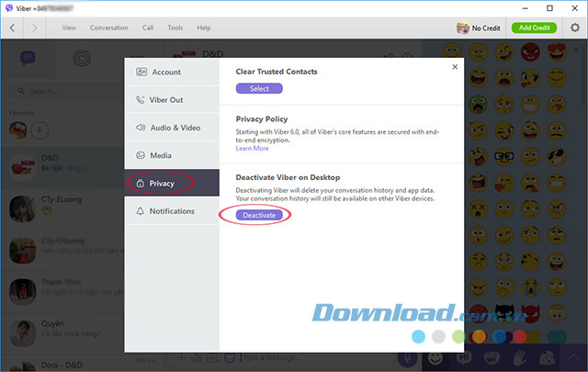Image resolution: width=588 pixels, height=372 pixels.
Task: Open the Viber Out settings tab
Action: pos(172,100)
